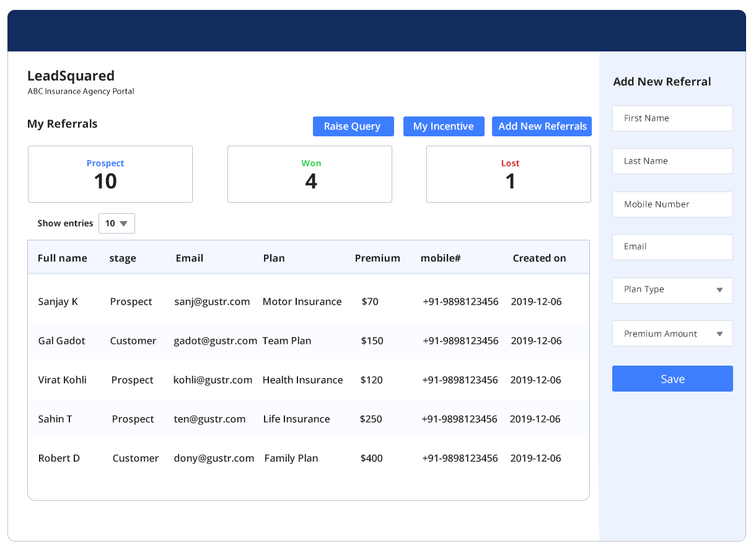This screenshot has height=549, width=756.
Task: Open the Premium Amount dropdown
Action: coord(672,333)
